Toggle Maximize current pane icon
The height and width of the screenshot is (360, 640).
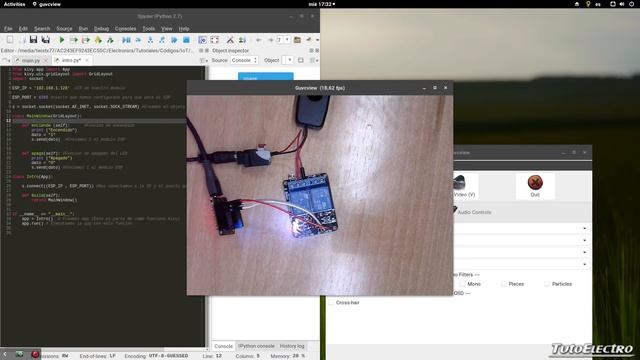click(202, 40)
